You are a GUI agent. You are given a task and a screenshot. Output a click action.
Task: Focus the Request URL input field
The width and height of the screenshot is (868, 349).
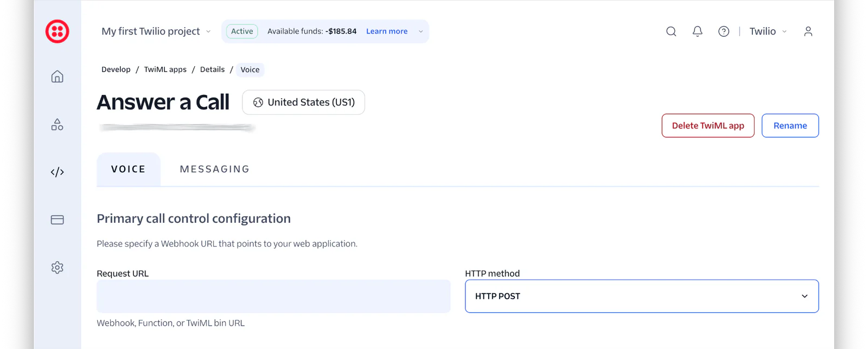(x=273, y=296)
